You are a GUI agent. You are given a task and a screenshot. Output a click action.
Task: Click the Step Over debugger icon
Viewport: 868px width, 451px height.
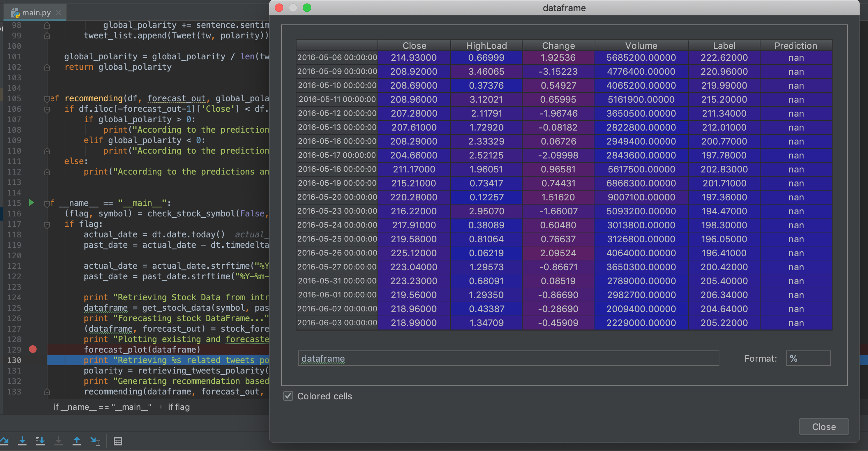(x=4, y=441)
